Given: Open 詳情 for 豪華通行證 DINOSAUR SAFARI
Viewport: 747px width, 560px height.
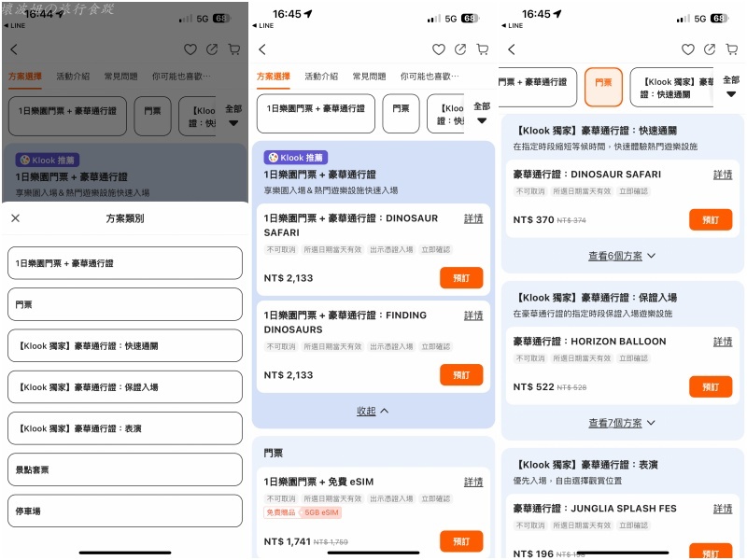Looking at the screenshot, I should (723, 175).
